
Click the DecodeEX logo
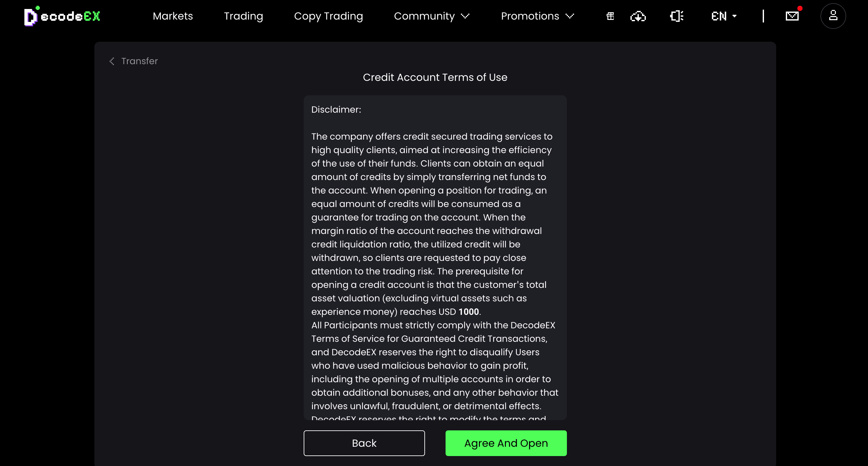click(x=62, y=16)
